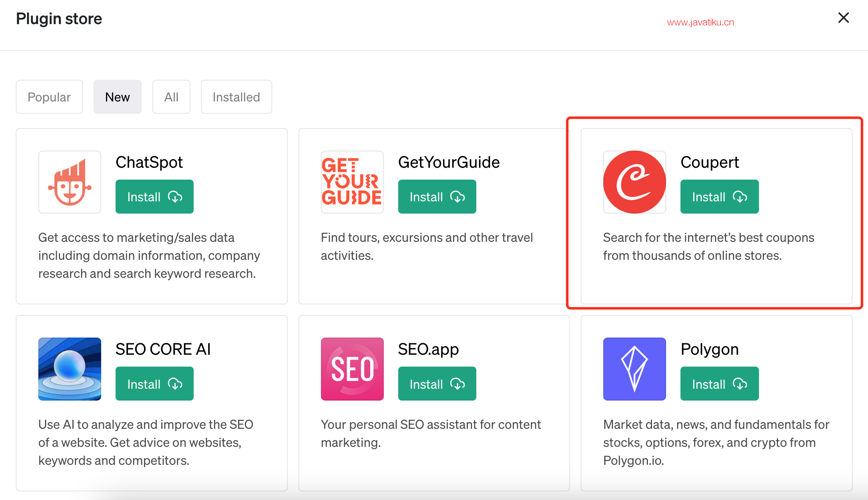Click Coupert's coupons description text
The image size is (868, 500).
point(708,246)
